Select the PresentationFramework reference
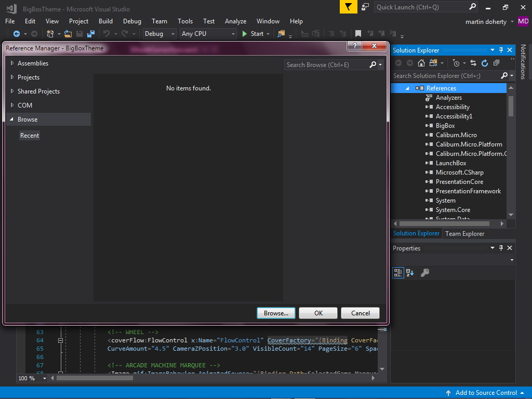 click(468, 191)
